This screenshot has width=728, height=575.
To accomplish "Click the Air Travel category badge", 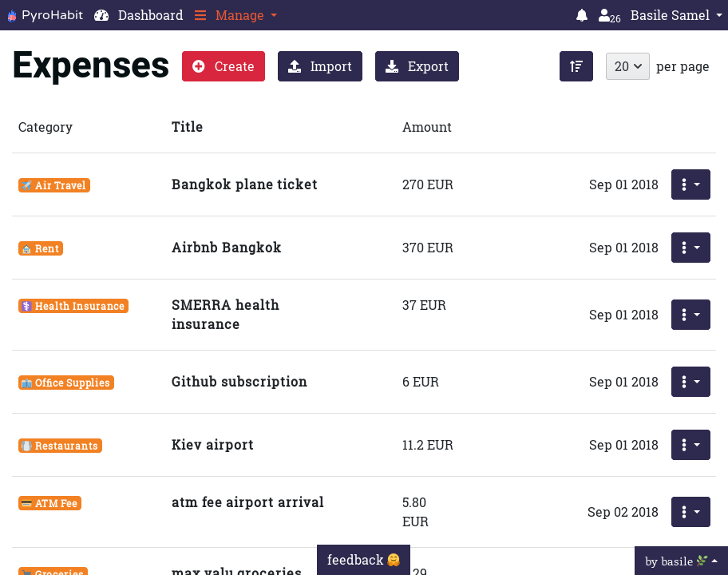I will coord(54,185).
